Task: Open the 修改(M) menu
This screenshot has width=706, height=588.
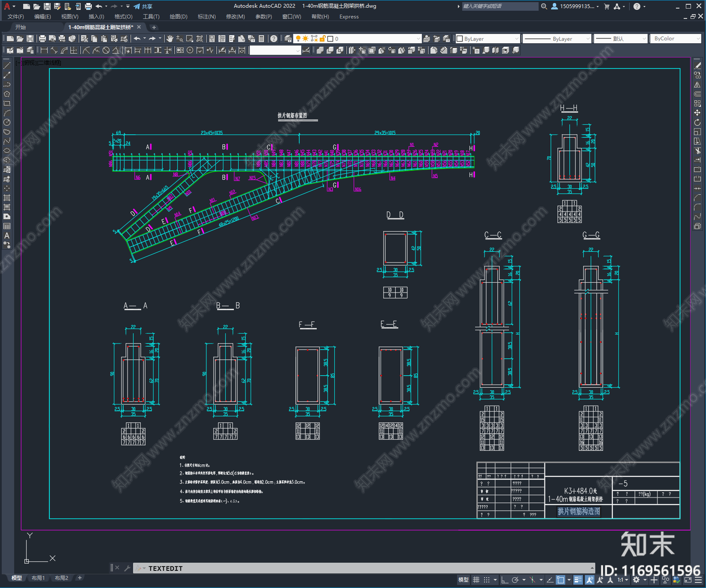Action: pos(235,17)
